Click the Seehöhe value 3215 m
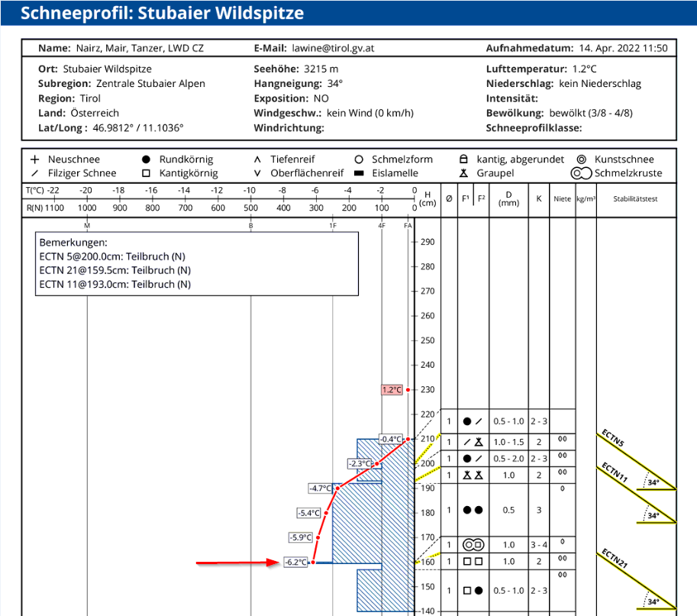This screenshot has width=697, height=616. pos(321,69)
